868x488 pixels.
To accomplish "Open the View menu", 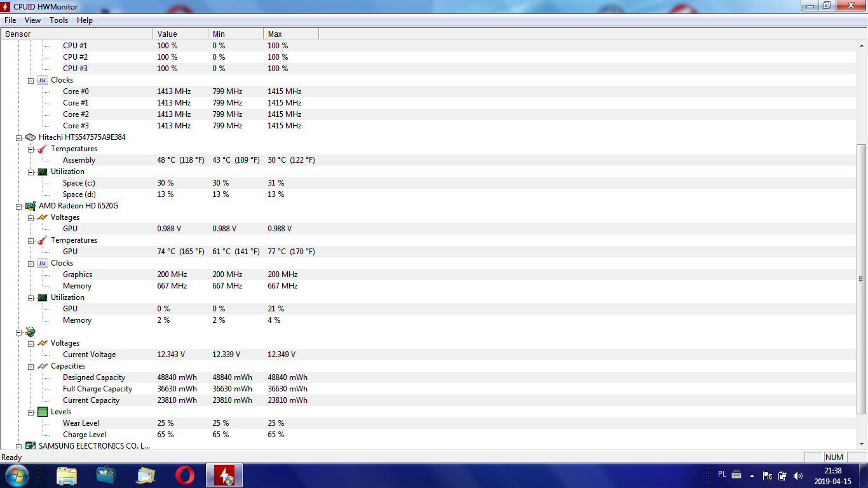I will pyautogui.click(x=32, y=20).
